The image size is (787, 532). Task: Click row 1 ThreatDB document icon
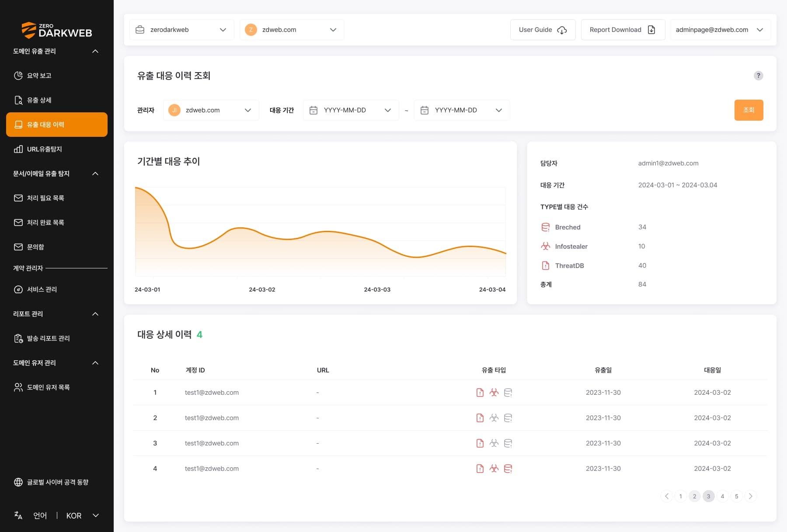click(480, 393)
